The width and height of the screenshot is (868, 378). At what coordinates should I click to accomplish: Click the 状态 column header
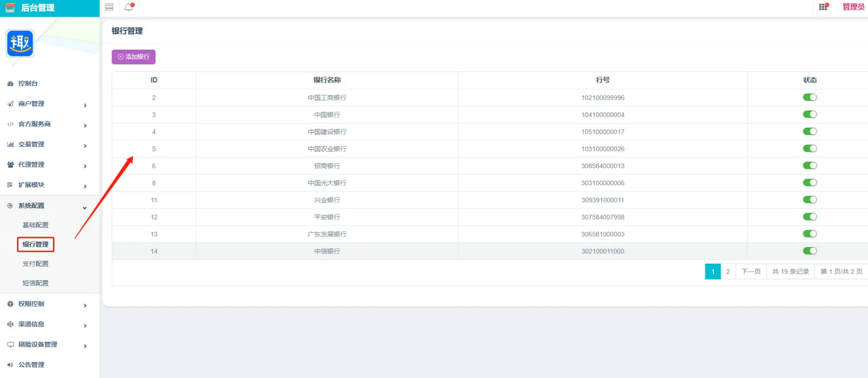(x=810, y=80)
